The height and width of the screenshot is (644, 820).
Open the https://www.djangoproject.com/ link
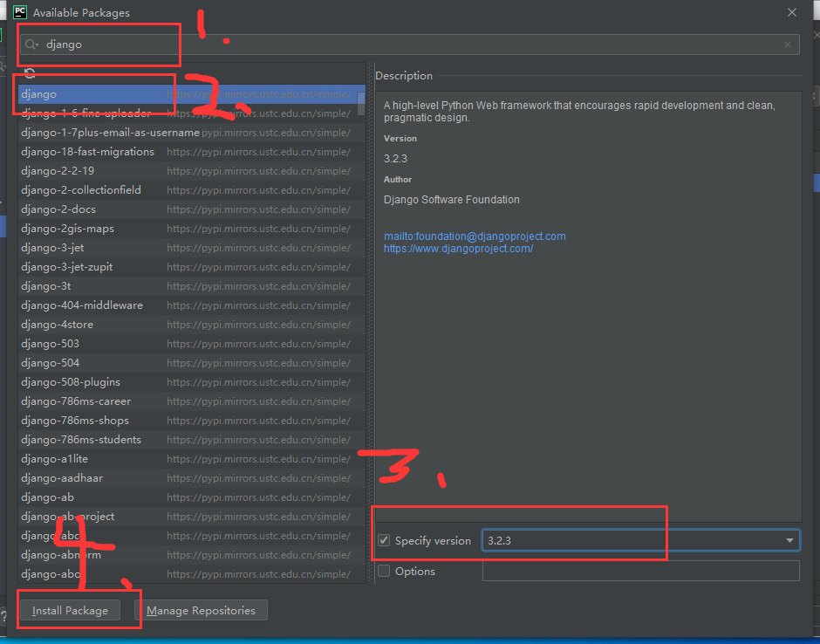[x=458, y=249]
